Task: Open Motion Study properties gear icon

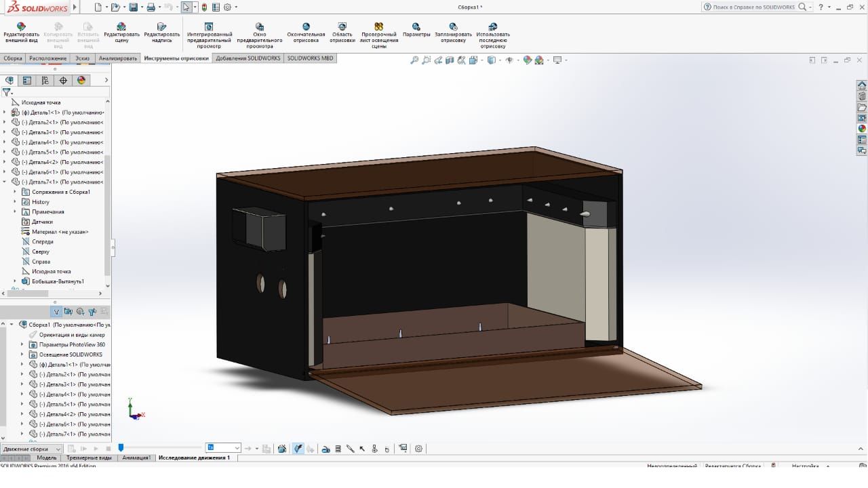Action: tap(418, 449)
